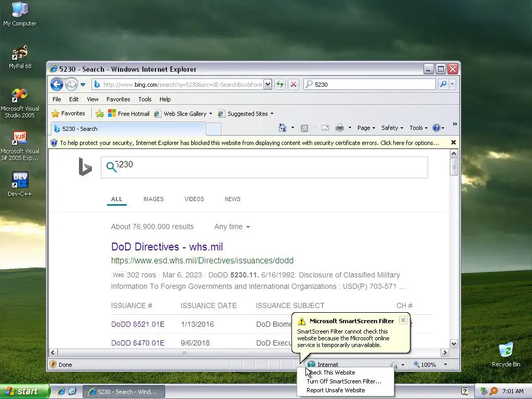
Task: Click the esd.whs.mil green URL link
Action: [202, 261]
